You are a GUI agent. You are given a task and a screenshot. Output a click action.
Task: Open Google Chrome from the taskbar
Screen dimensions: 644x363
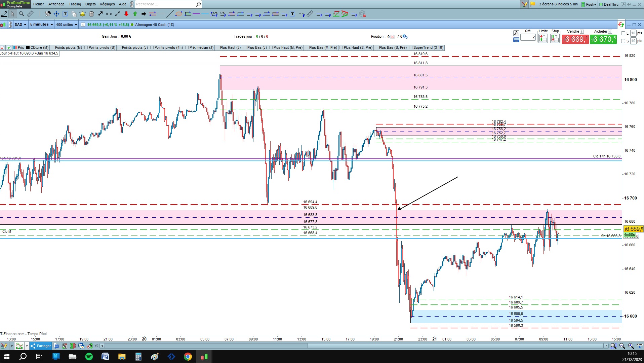tap(188, 357)
